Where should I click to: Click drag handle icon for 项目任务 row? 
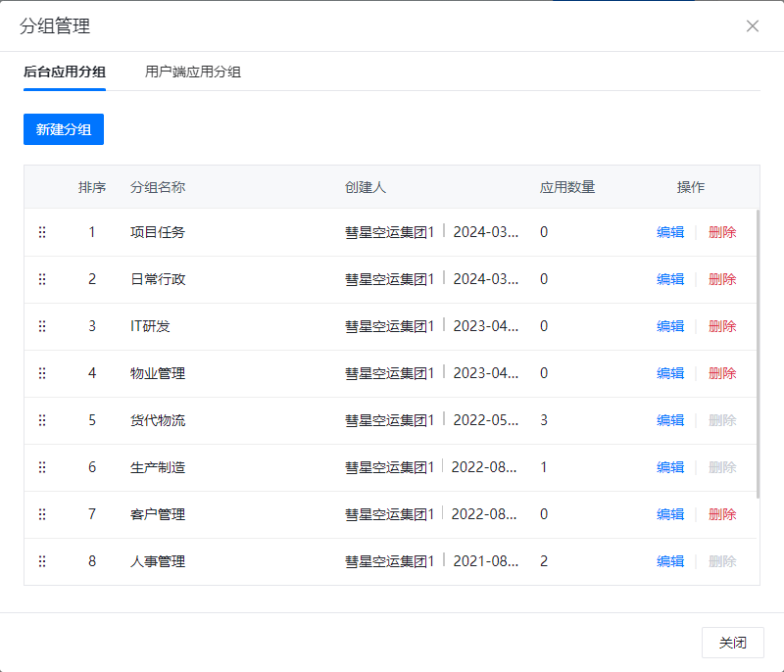42,232
